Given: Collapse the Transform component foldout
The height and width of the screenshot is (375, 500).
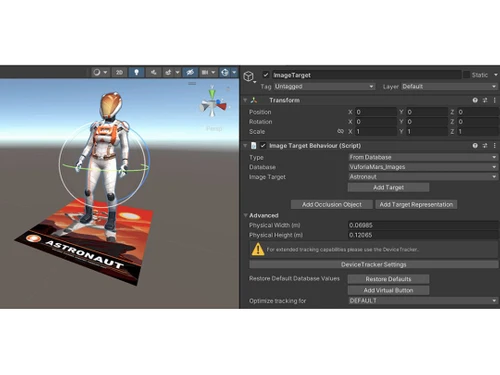Looking at the screenshot, I should [245, 100].
